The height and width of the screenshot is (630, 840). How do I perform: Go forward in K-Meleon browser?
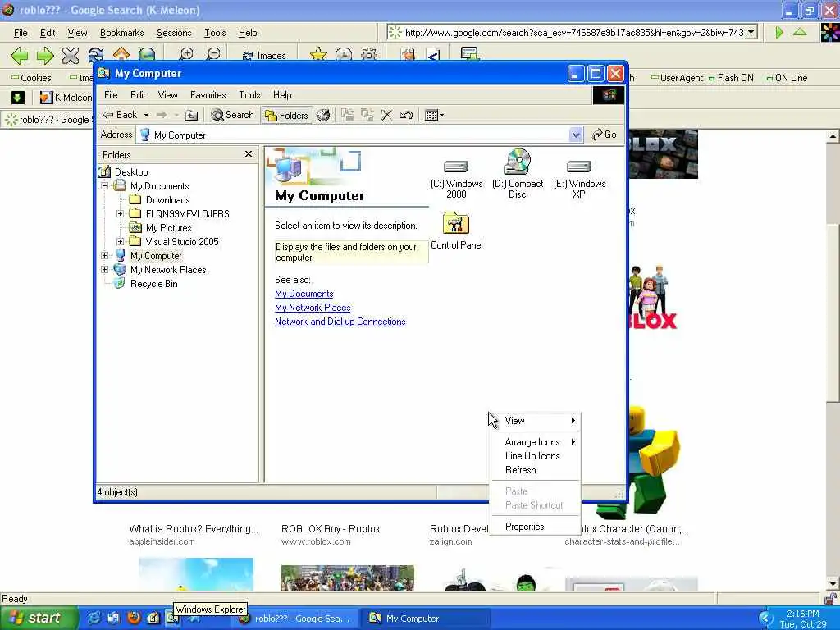(x=45, y=55)
